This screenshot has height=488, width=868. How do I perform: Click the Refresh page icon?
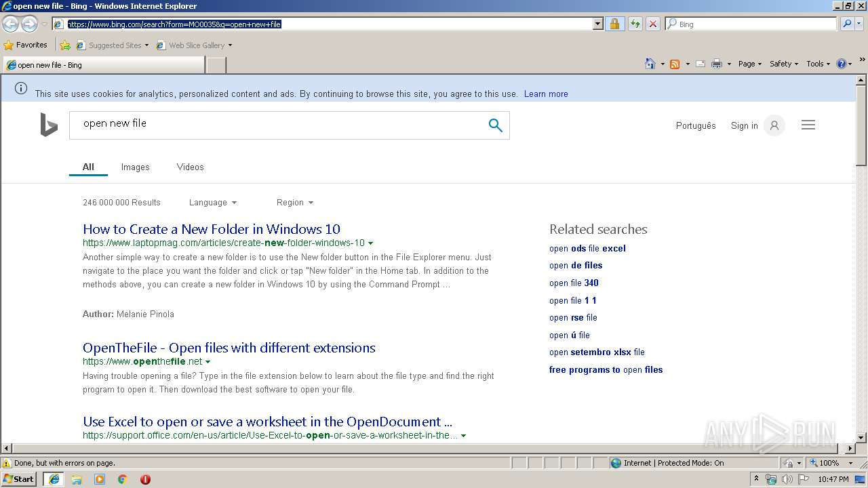click(635, 24)
